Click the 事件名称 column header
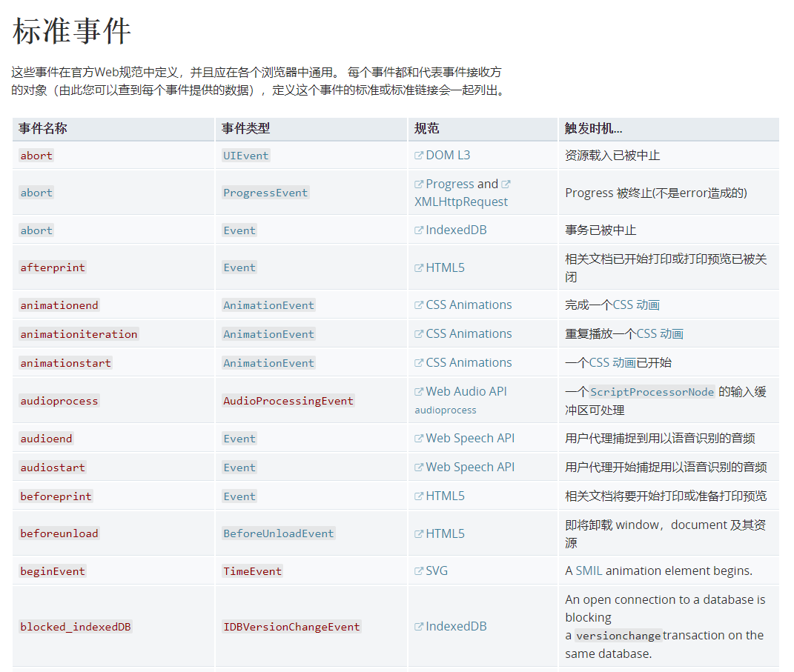Image resolution: width=794 pixels, height=672 pixels. click(x=43, y=128)
